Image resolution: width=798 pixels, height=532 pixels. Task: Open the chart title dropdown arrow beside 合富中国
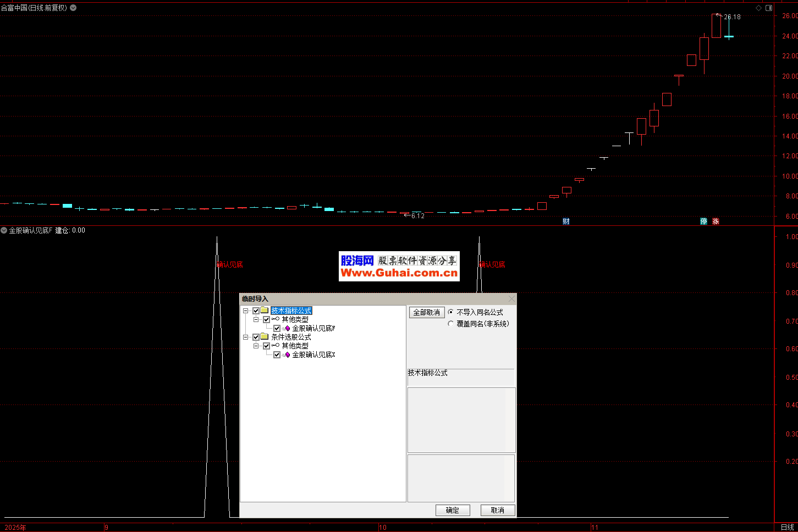point(73,8)
